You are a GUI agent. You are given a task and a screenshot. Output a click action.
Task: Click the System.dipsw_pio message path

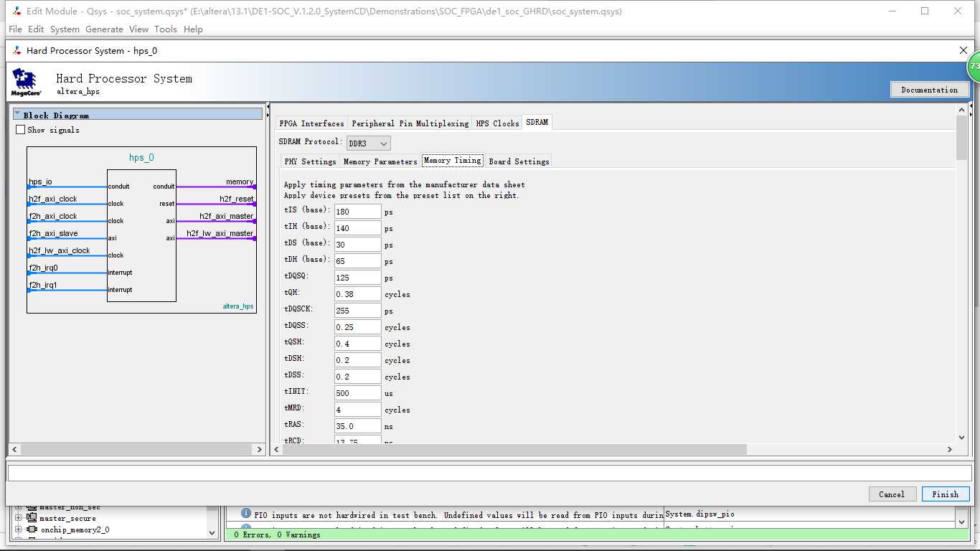click(699, 514)
